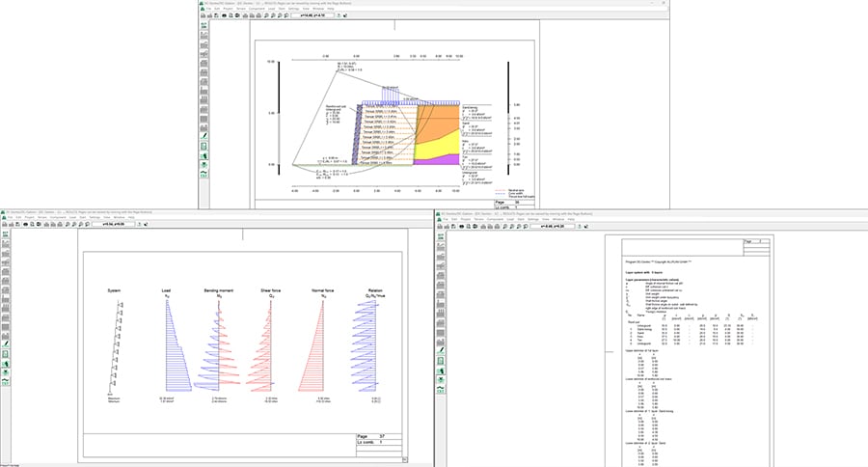
Task: Click the 'Page 37' label in the bottom-left drawing
Action: pyautogui.click(x=371, y=436)
